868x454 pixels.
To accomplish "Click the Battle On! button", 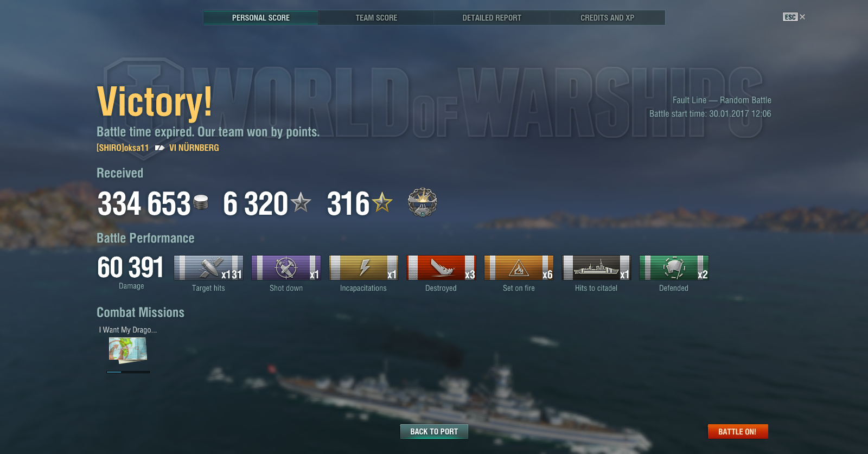I will pyautogui.click(x=738, y=432).
